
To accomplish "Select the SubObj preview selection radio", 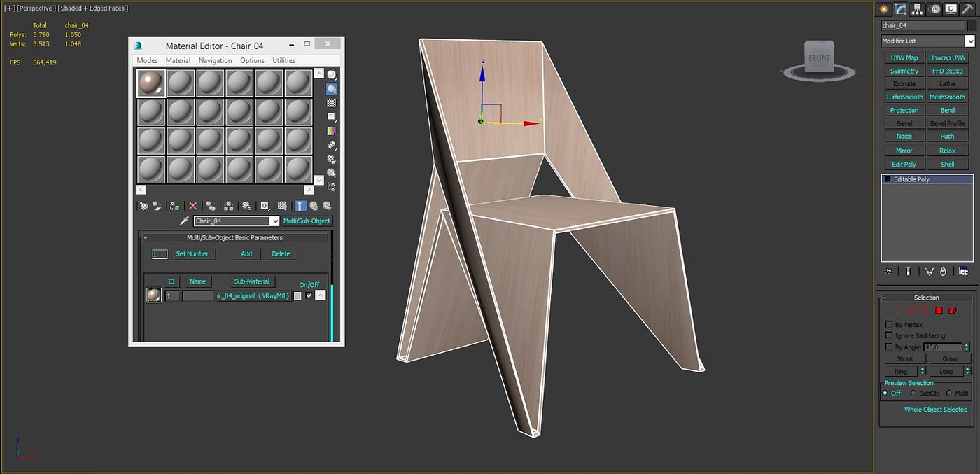I will tap(913, 393).
